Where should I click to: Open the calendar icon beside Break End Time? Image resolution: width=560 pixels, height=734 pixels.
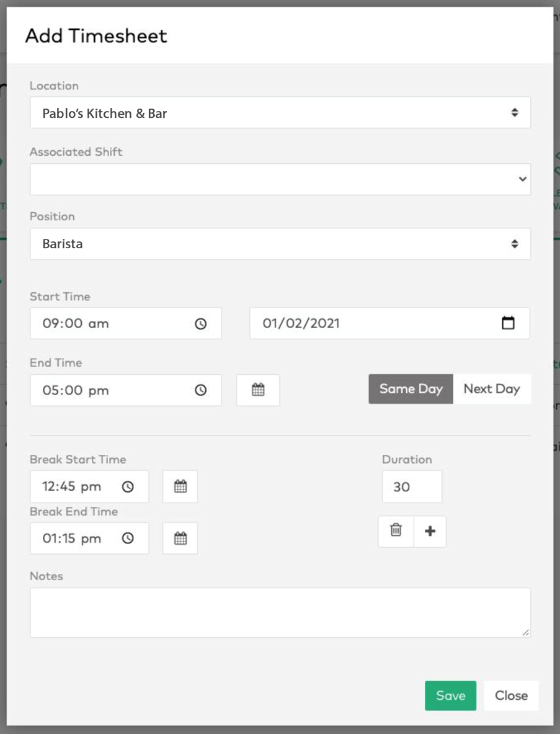[180, 539]
